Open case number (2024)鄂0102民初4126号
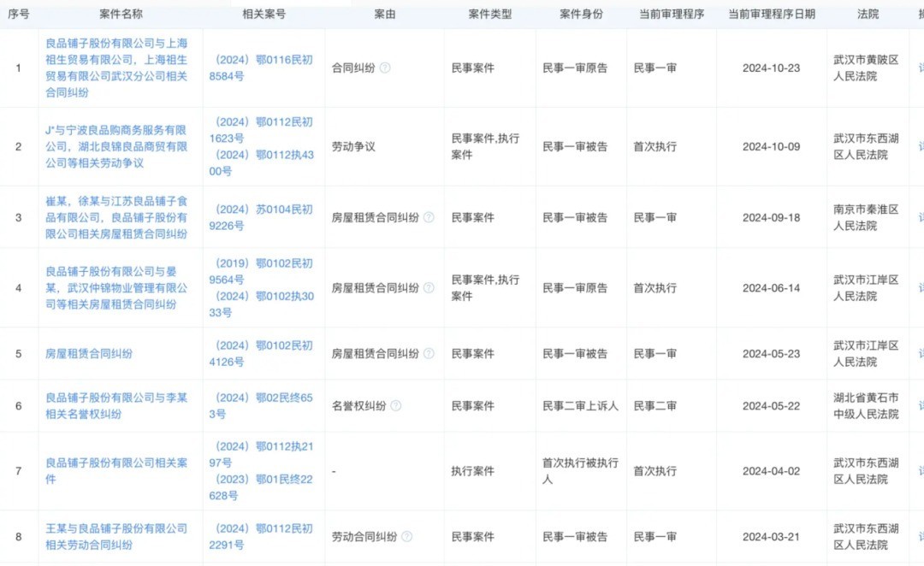 pyautogui.click(x=261, y=353)
